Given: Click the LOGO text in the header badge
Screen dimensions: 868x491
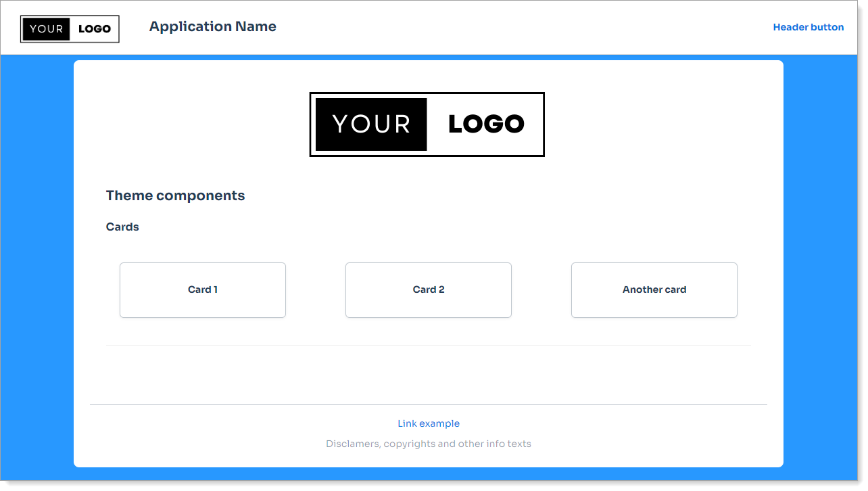Looking at the screenshot, I should point(95,28).
